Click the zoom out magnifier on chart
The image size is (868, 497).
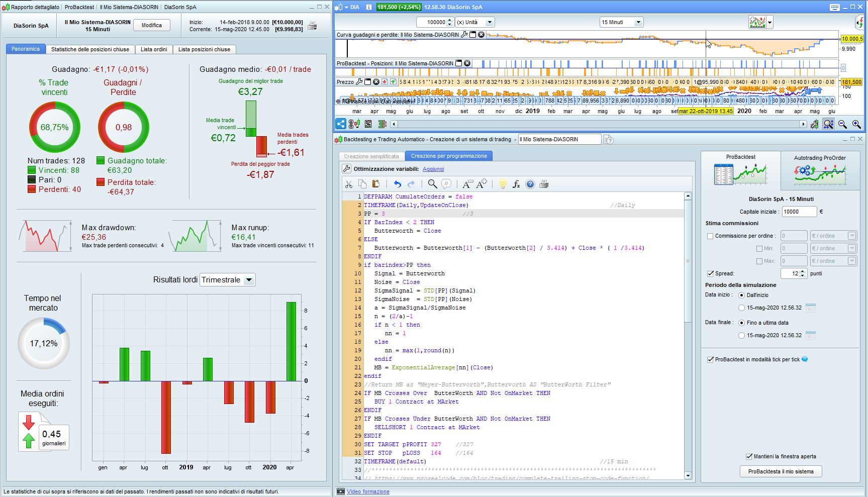[x=842, y=124]
